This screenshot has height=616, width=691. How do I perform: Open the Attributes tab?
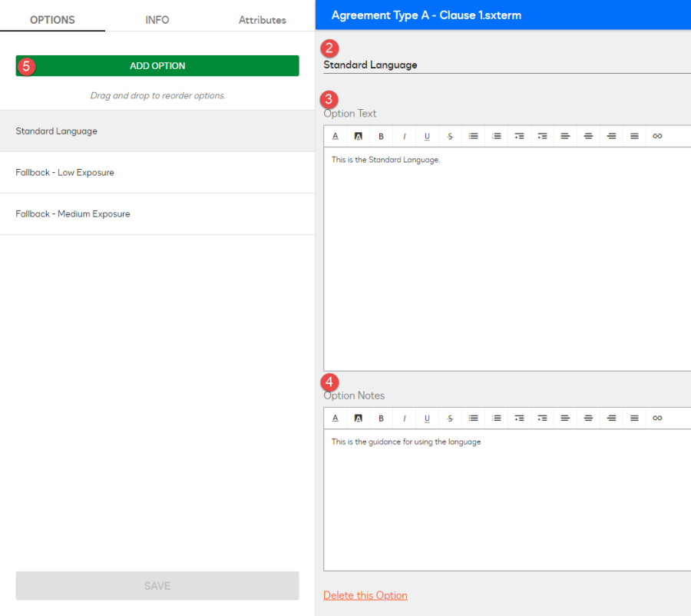(x=262, y=19)
